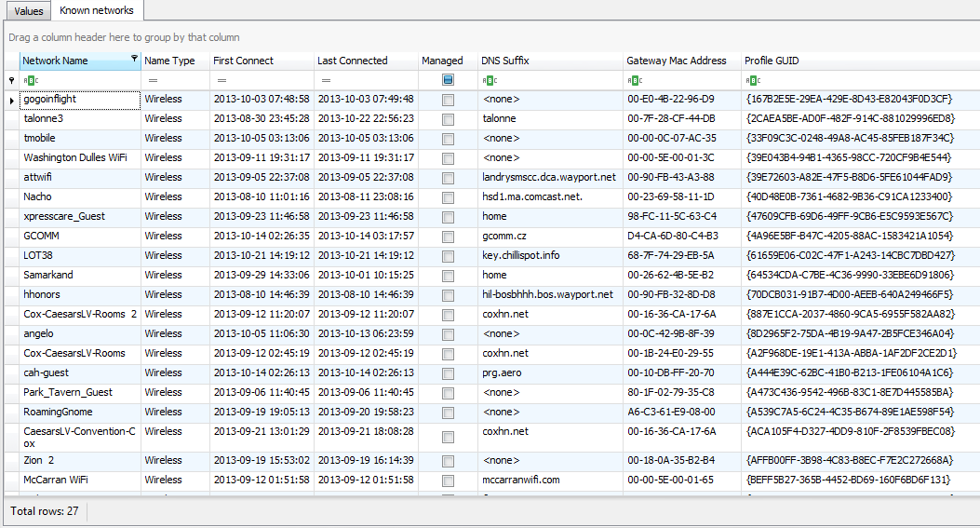
Task: Sort by the Last Connected column header
Action: 353,61
